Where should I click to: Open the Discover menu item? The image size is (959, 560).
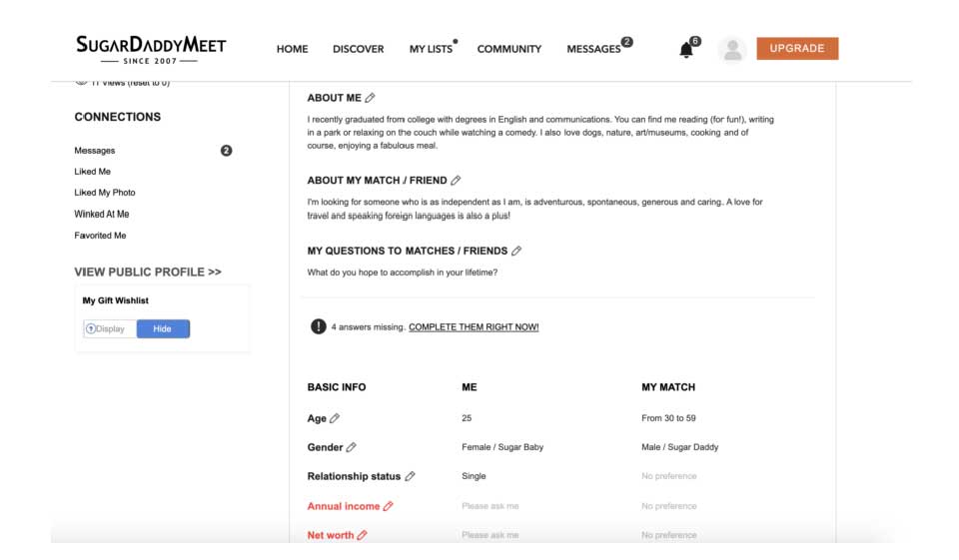(x=358, y=49)
